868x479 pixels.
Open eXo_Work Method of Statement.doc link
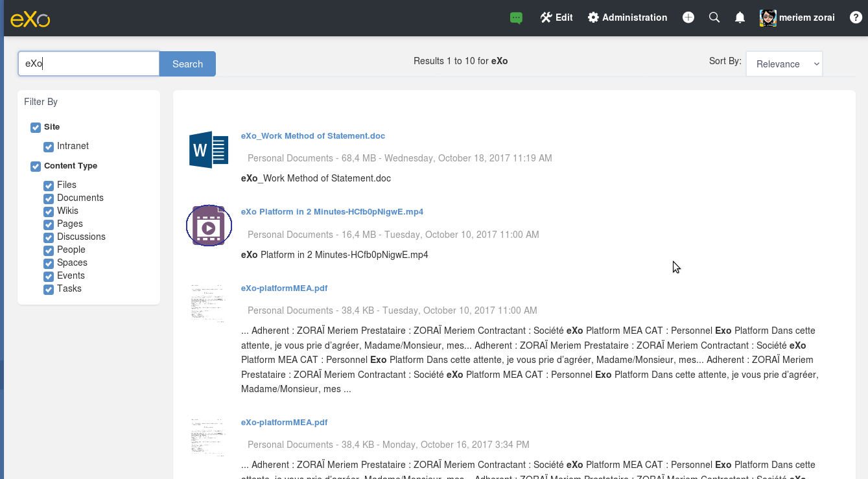313,136
